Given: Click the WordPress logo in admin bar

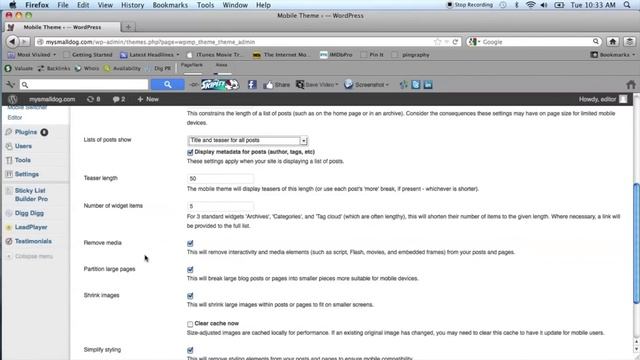Looking at the screenshot, I should point(13,99).
